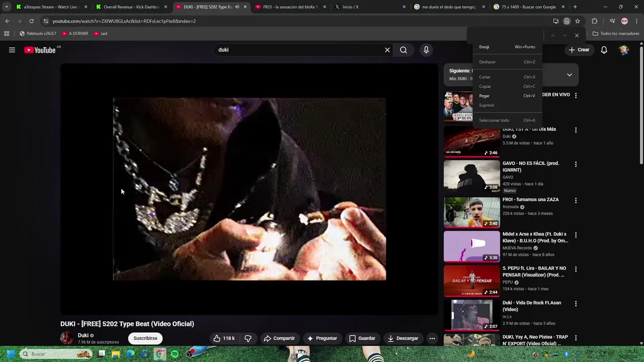Viewport: 644px width, 362px height.
Task: Open the Chrome extensions puzzle icon
Action: [594, 21]
